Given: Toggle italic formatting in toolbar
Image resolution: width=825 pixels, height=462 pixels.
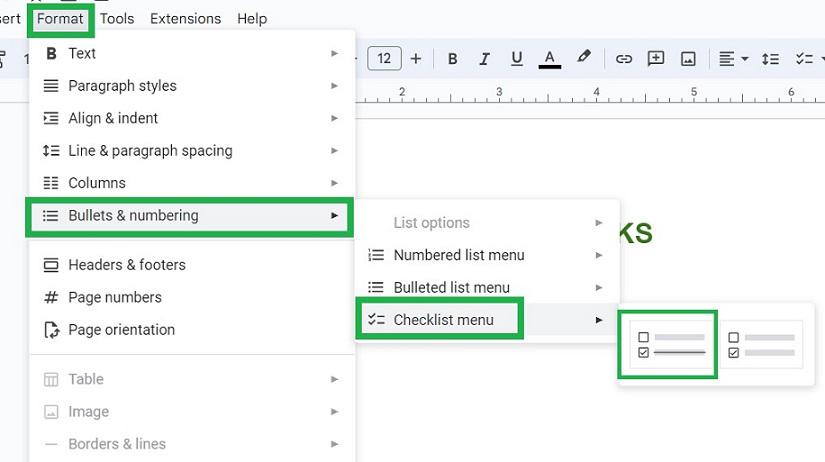Looking at the screenshot, I should pos(485,59).
